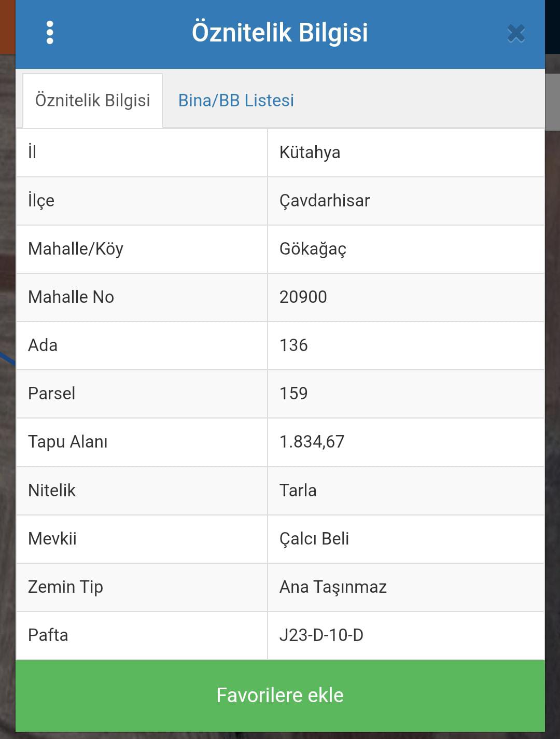
Task: Click the Öznitelik Bilgisi header title
Action: 280,32
